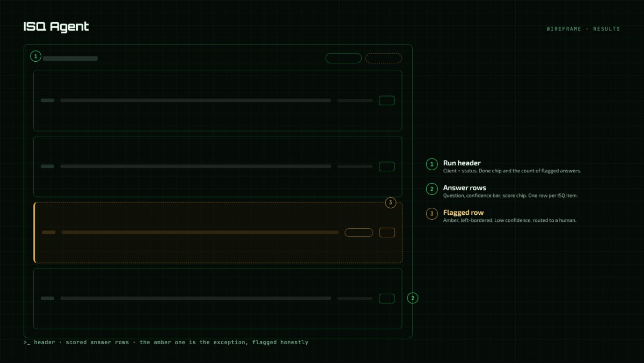
Task: Click the score chip in last answer row
Action: click(387, 299)
